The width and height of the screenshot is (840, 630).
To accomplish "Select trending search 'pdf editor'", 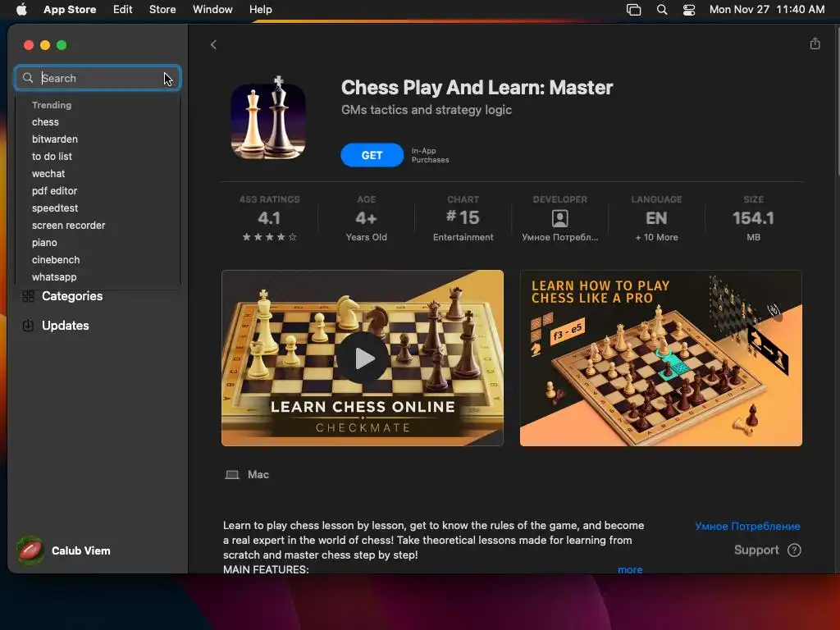I will click(x=55, y=190).
